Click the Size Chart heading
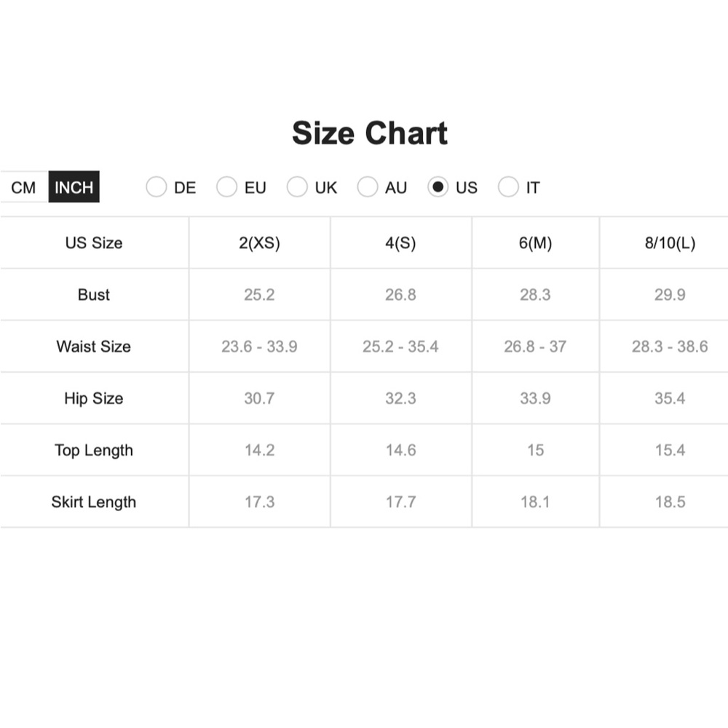728x728 pixels. [x=370, y=133]
